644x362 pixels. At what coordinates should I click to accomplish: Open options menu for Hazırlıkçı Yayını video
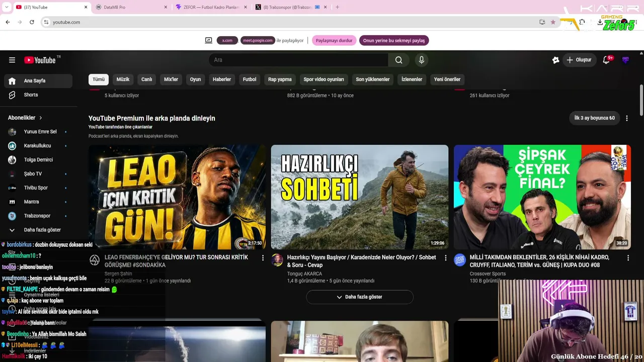[445, 258]
